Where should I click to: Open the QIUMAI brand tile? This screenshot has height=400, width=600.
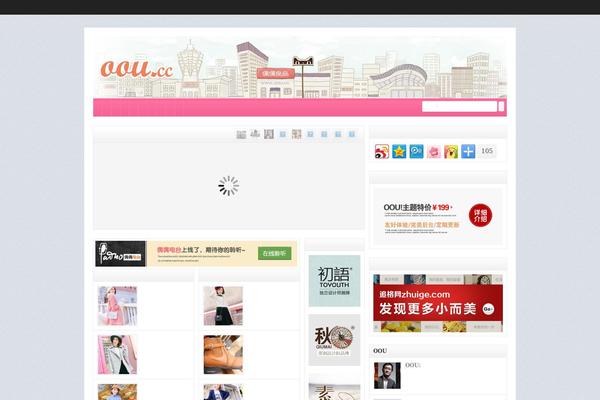[x=334, y=340]
